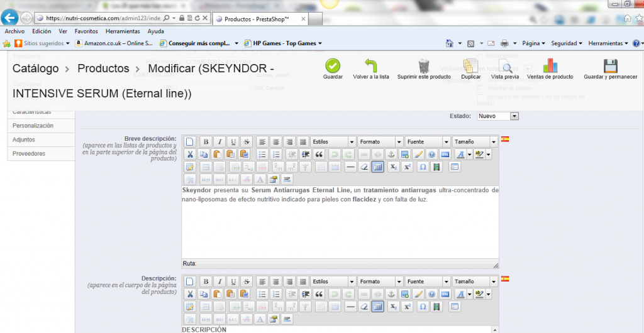Viewport: 644px width, 333px height.
Task: Click Guardar y permanecer floppy disk icon
Action: tap(610, 65)
